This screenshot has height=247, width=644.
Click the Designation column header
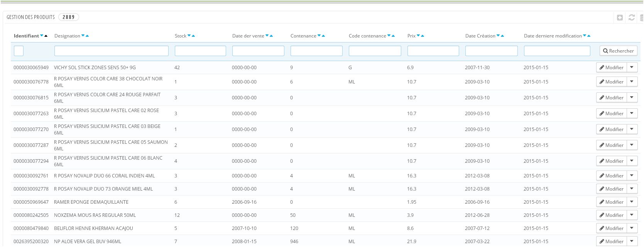click(x=67, y=36)
